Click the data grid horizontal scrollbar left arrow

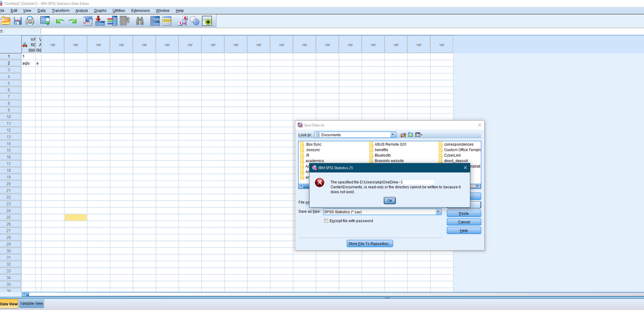point(24,294)
